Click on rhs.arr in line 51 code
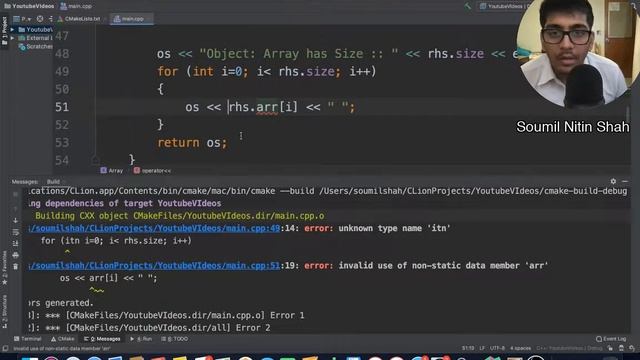The height and width of the screenshot is (360, 640). coord(253,107)
